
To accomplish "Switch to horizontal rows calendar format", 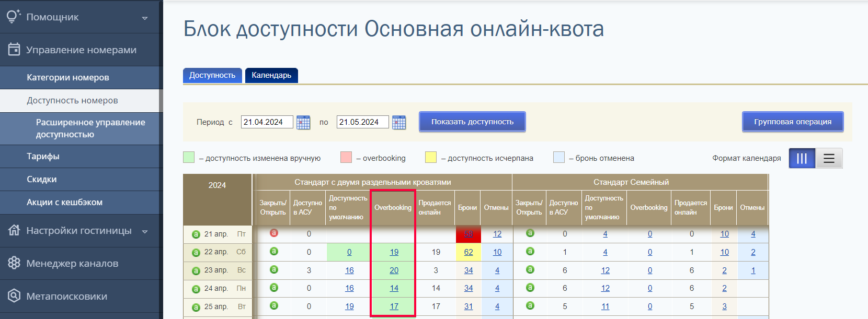I will 829,158.
